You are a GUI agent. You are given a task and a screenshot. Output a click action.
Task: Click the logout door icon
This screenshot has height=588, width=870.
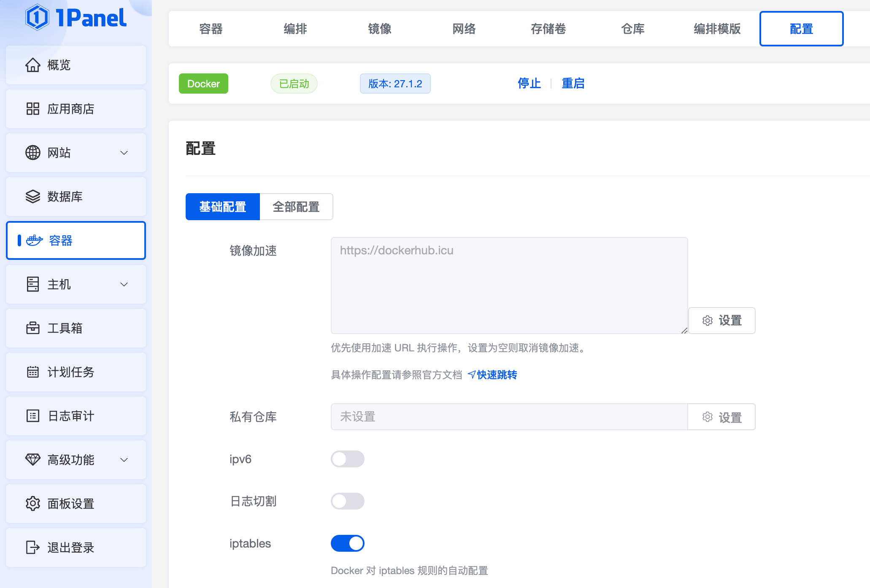[33, 548]
